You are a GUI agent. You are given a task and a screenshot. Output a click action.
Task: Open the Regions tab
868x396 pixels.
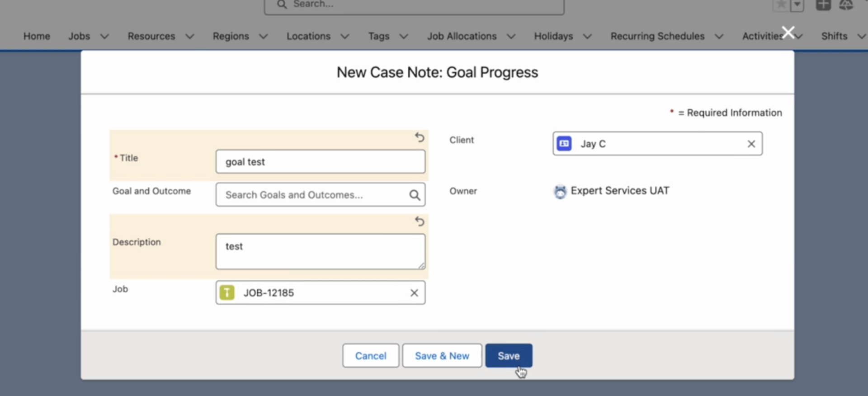(231, 36)
